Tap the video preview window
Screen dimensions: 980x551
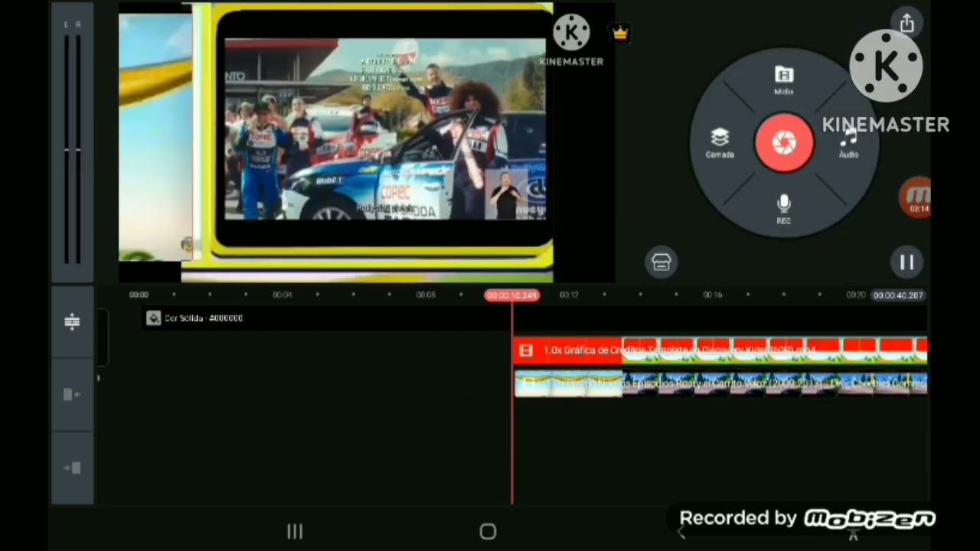click(366, 142)
